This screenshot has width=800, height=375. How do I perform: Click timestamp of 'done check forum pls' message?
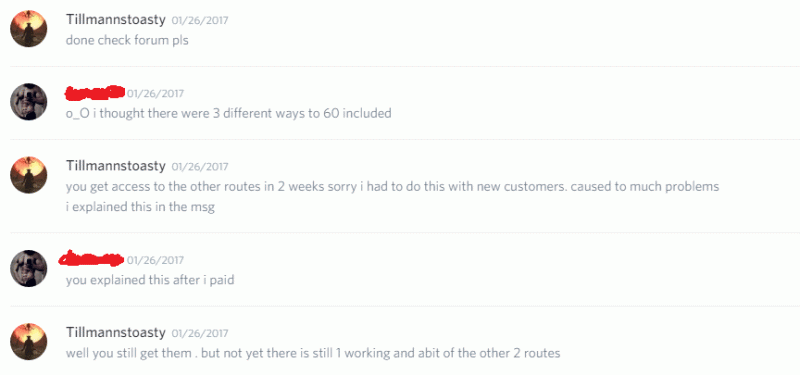click(x=200, y=21)
